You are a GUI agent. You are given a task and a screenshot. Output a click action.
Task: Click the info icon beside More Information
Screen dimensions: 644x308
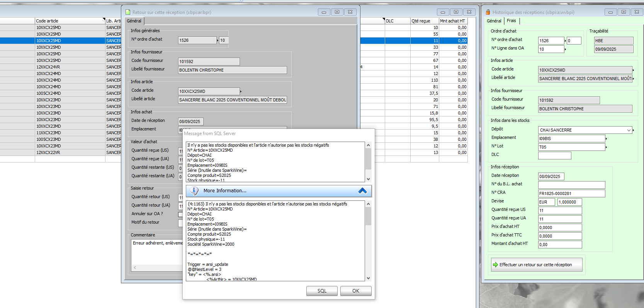click(x=194, y=191)
